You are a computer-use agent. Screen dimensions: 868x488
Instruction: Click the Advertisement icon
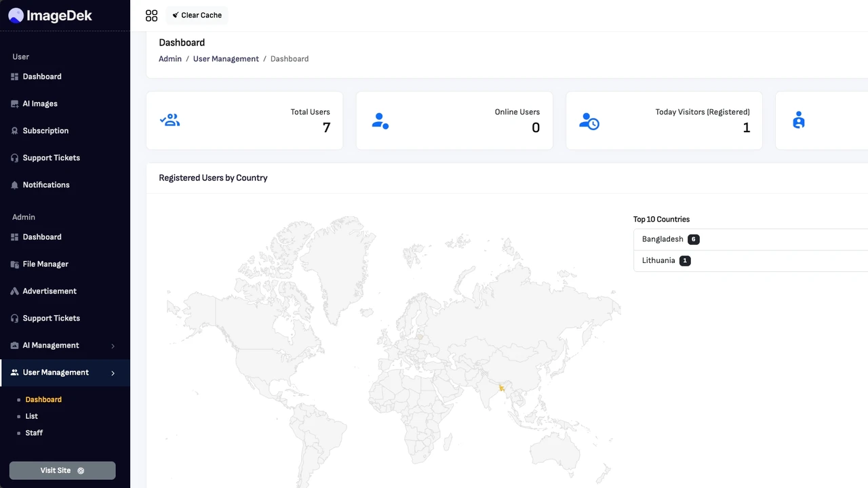click(x=15, y=291)
